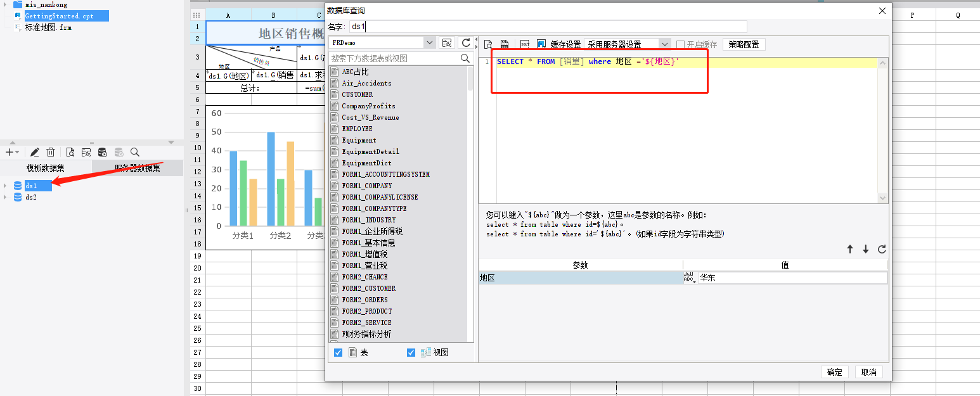Image resolution: width=980 pixels, height=396 pixels.
Task: Expand the ds2 dataset node
Action: (x=5, y=197)
